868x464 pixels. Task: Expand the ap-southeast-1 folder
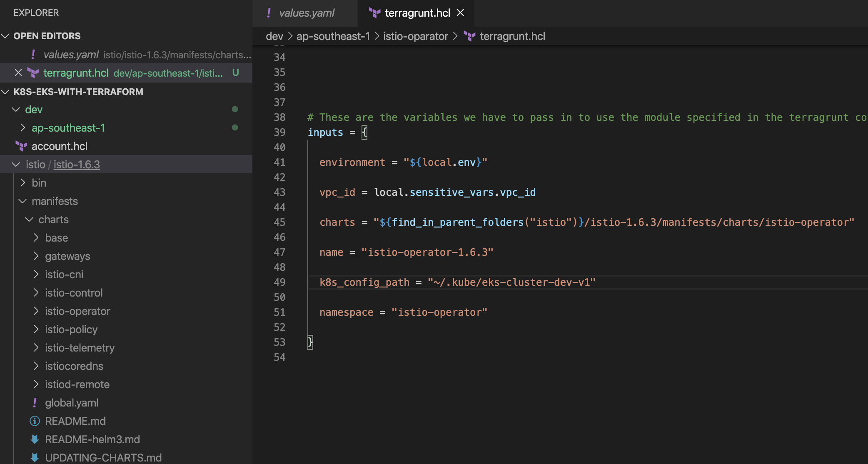click(23, 128)
